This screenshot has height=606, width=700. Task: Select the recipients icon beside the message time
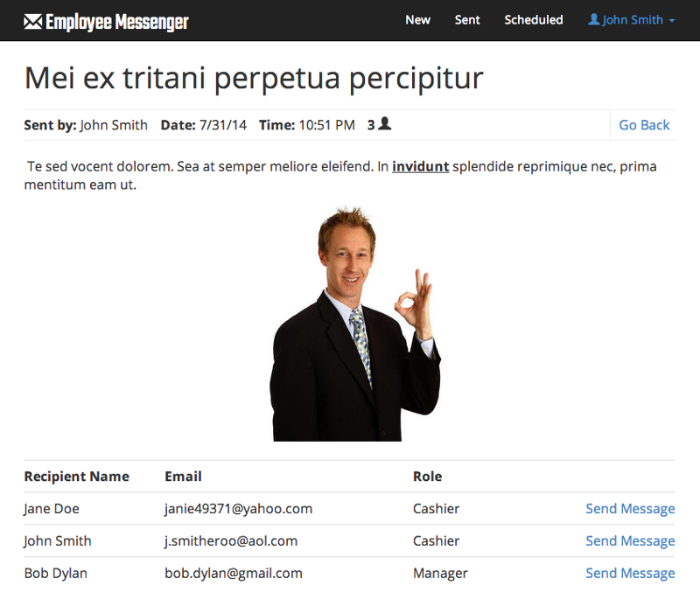pyautogui.click(x=386, y=124)
